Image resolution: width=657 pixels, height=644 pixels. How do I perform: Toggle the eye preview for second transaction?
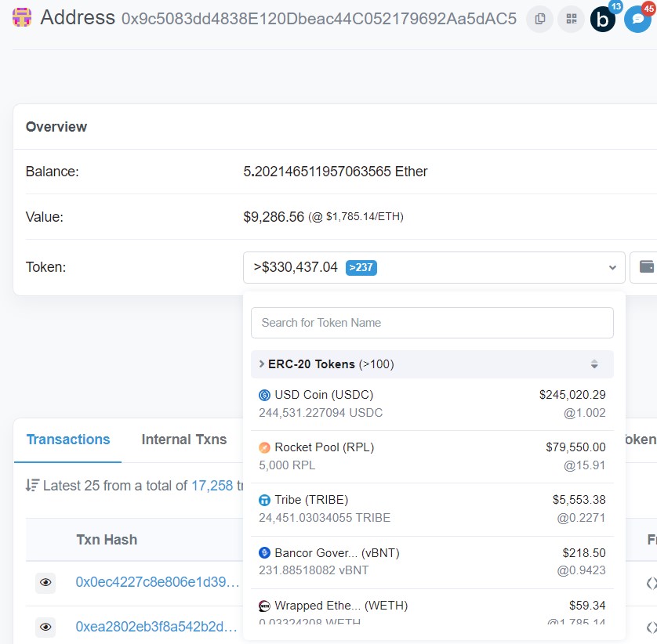point(45,627)
